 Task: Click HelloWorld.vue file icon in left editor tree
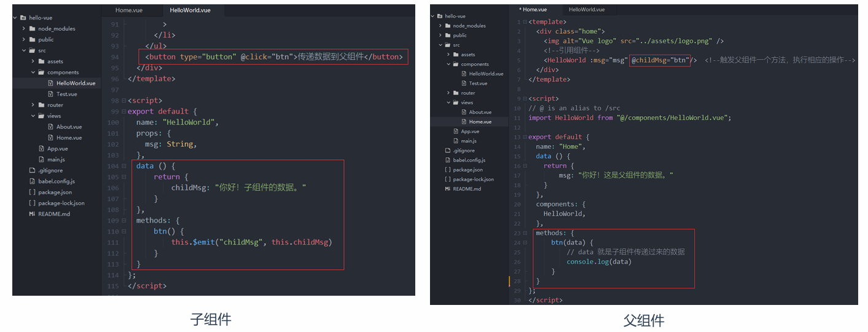pos(50,83)
